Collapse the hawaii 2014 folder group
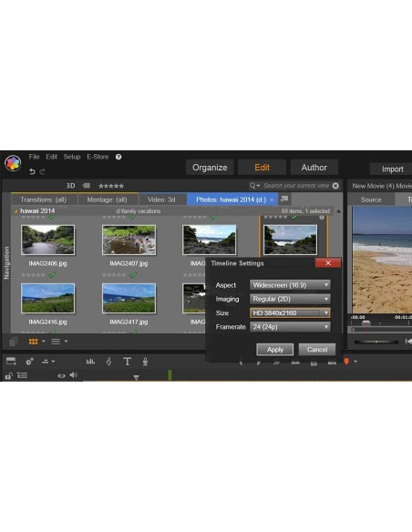The width and height of the screenshot is (412, 532). [15, 211]
